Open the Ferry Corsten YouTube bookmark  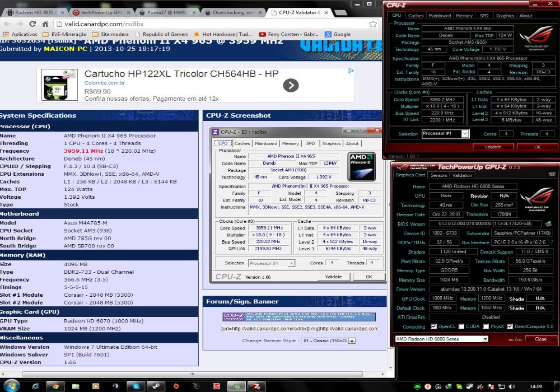(288, 34)
